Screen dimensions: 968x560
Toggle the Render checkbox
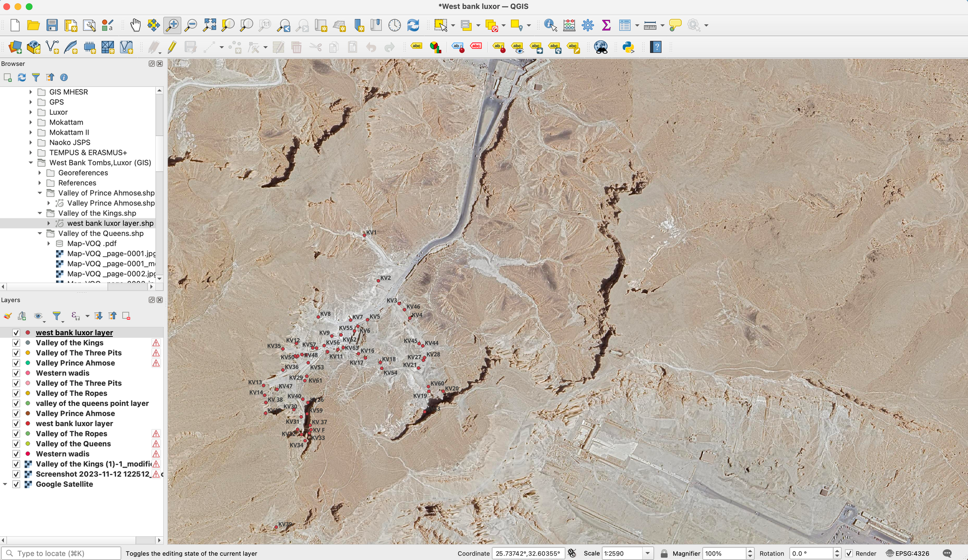pos(849,553)
